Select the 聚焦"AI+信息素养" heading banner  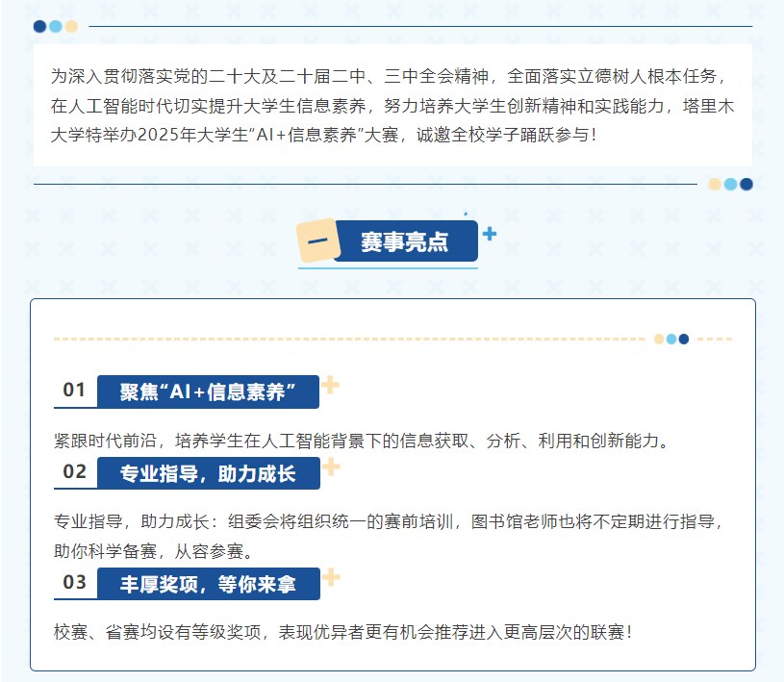point(208,391)
